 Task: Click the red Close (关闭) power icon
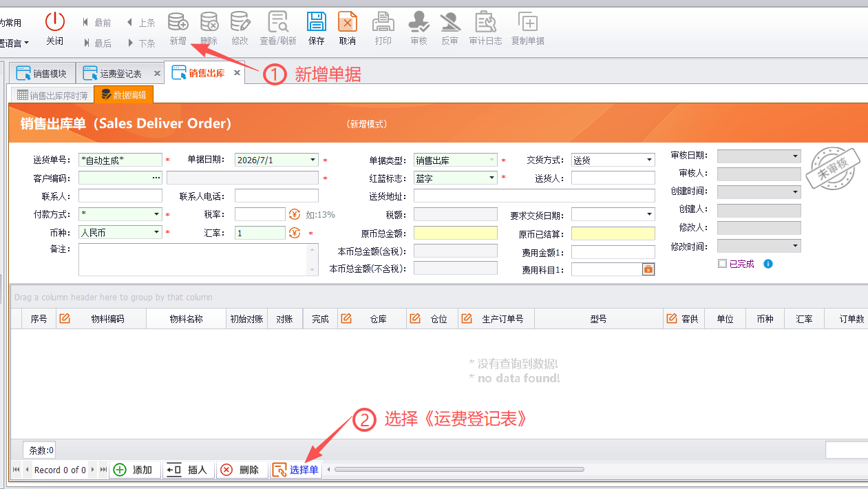(55, 21)
